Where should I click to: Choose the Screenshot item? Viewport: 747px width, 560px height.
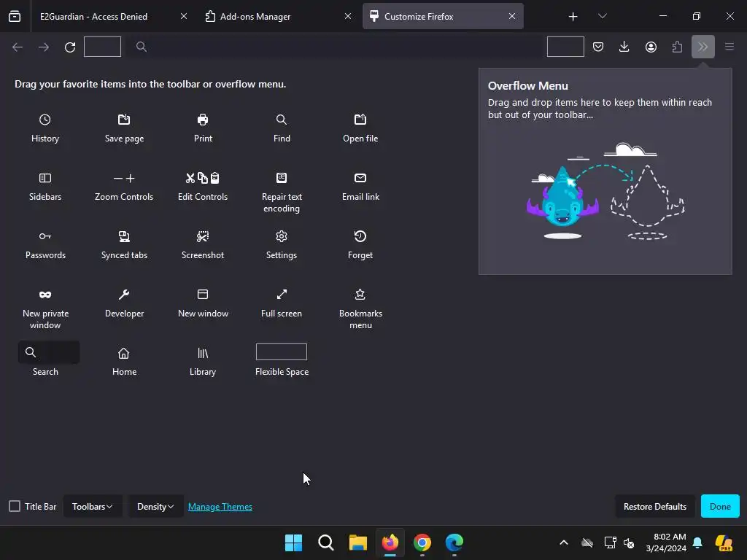pyautogui.click(x=203, y=245)
